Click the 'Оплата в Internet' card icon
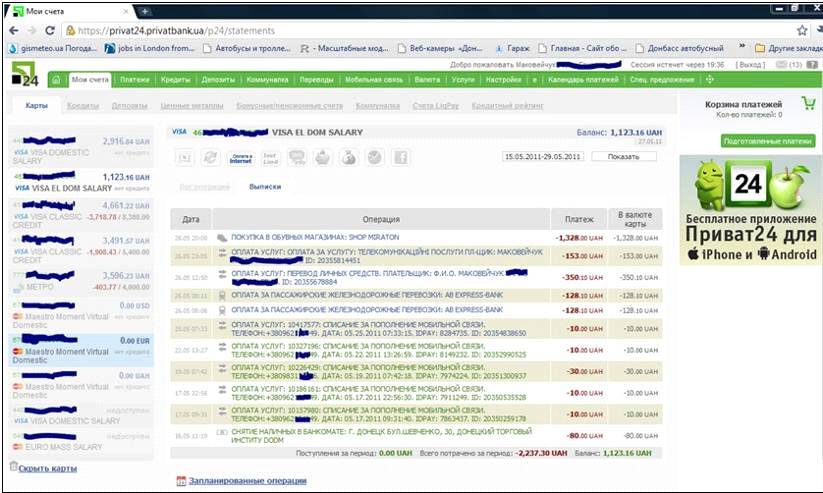The image size is (823, 493). click(241, 157)
